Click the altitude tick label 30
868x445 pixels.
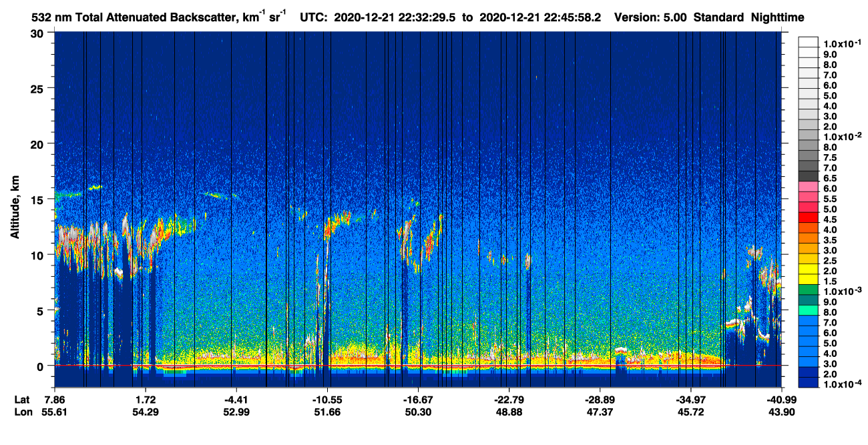[39, 33]
